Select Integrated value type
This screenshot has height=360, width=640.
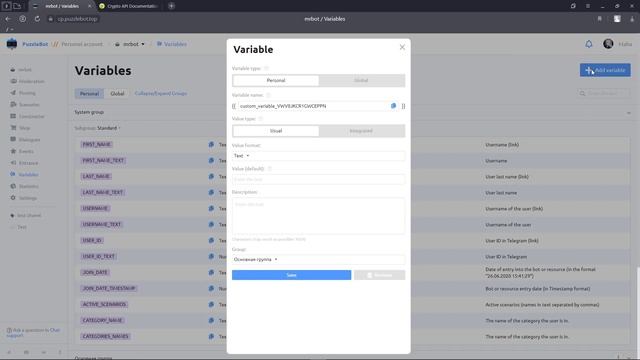tap(361, 131)
